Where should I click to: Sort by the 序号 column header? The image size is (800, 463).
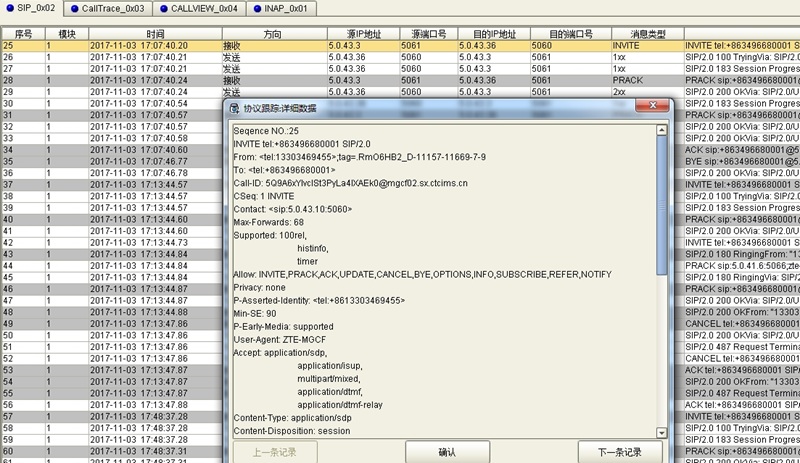point(23,34)
